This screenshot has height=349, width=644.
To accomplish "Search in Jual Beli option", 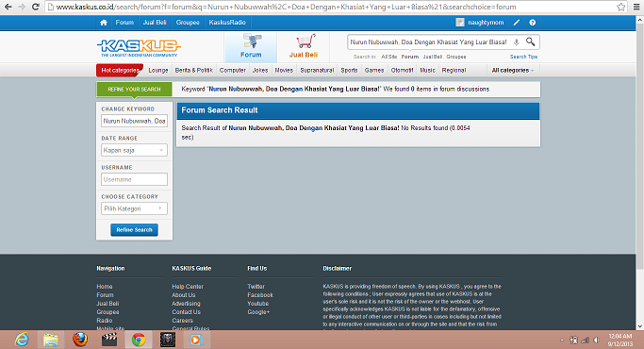I will (x=433, y=57).
